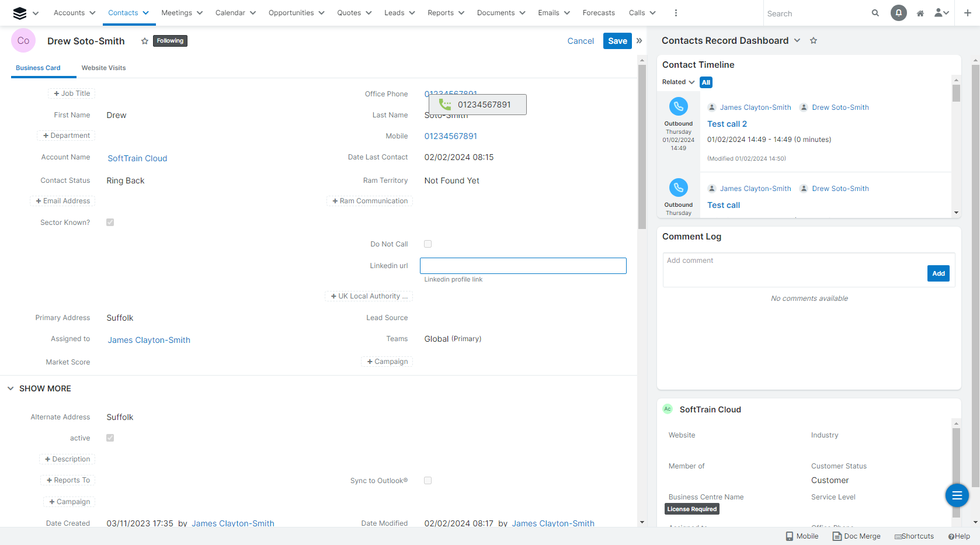Save the contact record
Viewport: 980px width, 545px height.
[617, 41]
